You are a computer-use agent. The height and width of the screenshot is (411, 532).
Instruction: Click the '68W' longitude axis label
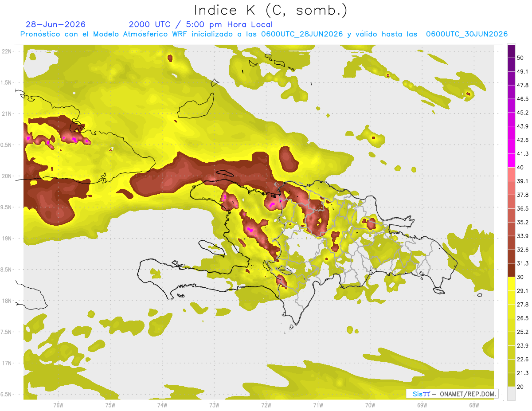tap(474, 405)
